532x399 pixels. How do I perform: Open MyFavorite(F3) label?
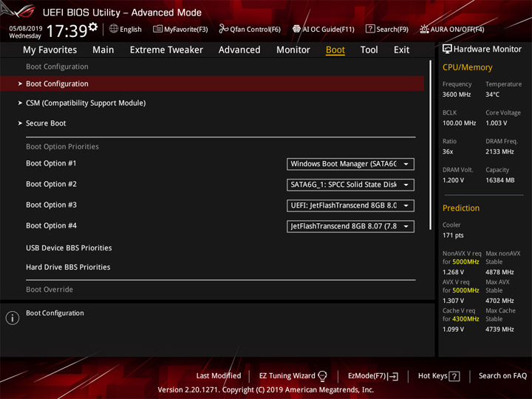point(186,30)
